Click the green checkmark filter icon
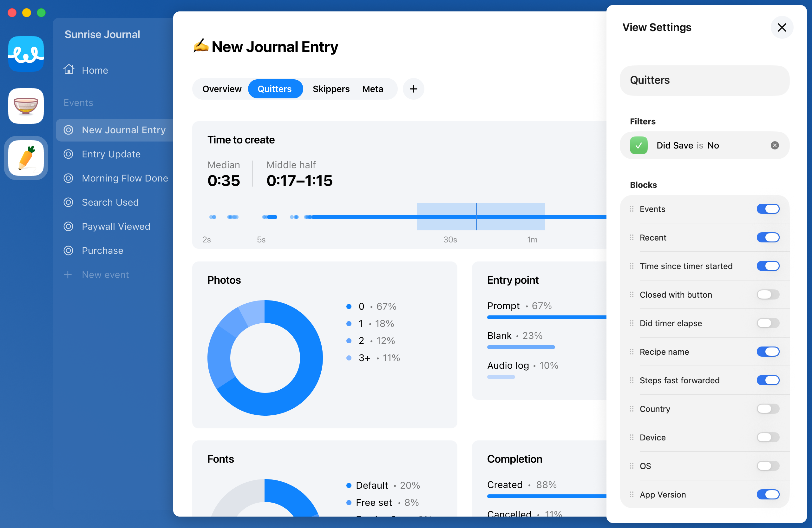 point(638,145)
